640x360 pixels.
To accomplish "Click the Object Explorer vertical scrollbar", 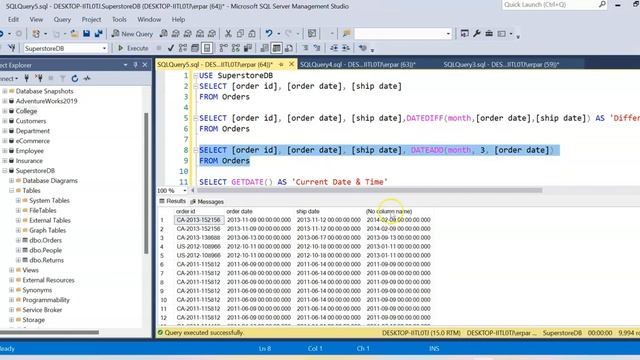I will [146, 184].
